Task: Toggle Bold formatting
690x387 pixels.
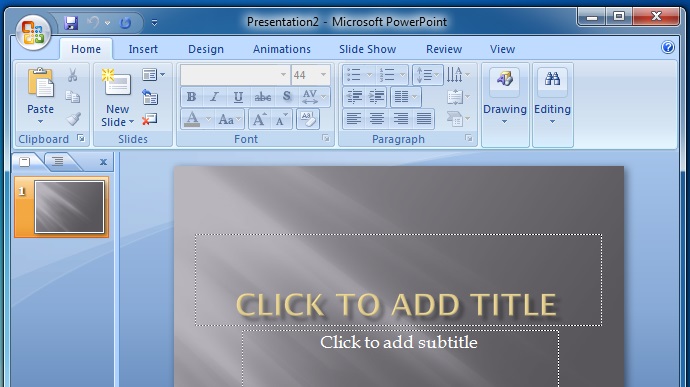Action: pos(191,97)
